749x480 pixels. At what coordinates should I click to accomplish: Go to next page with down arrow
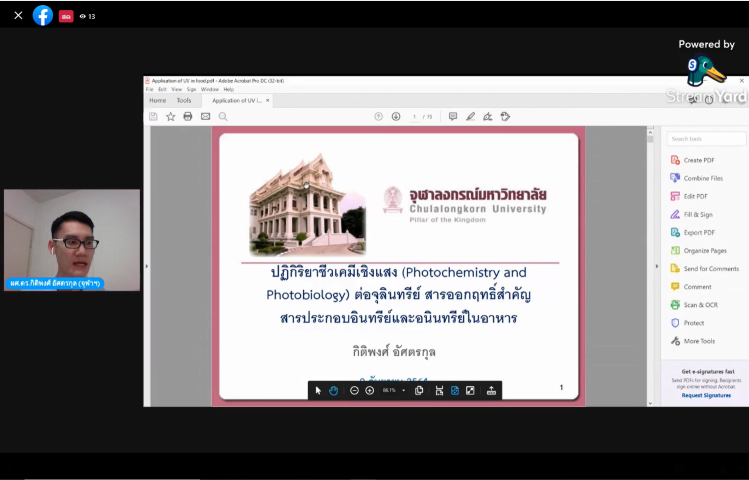click(396, 117)
